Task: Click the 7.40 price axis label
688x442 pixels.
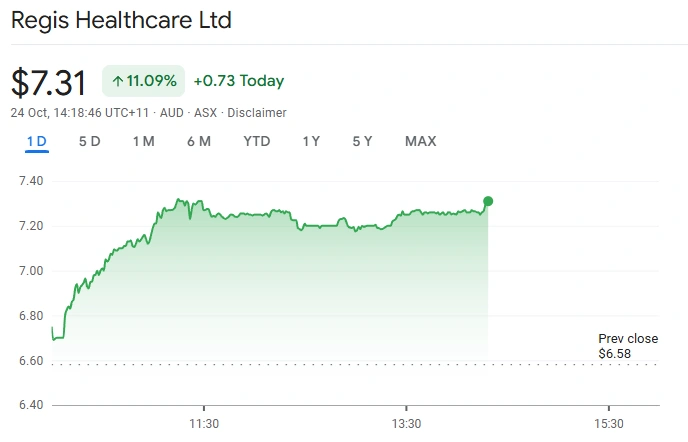Action: 30,181
